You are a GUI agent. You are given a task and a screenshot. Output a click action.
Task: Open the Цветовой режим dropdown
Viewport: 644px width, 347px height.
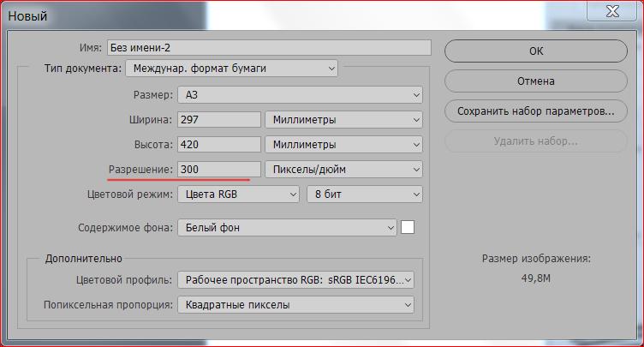(x=238, y=194)
